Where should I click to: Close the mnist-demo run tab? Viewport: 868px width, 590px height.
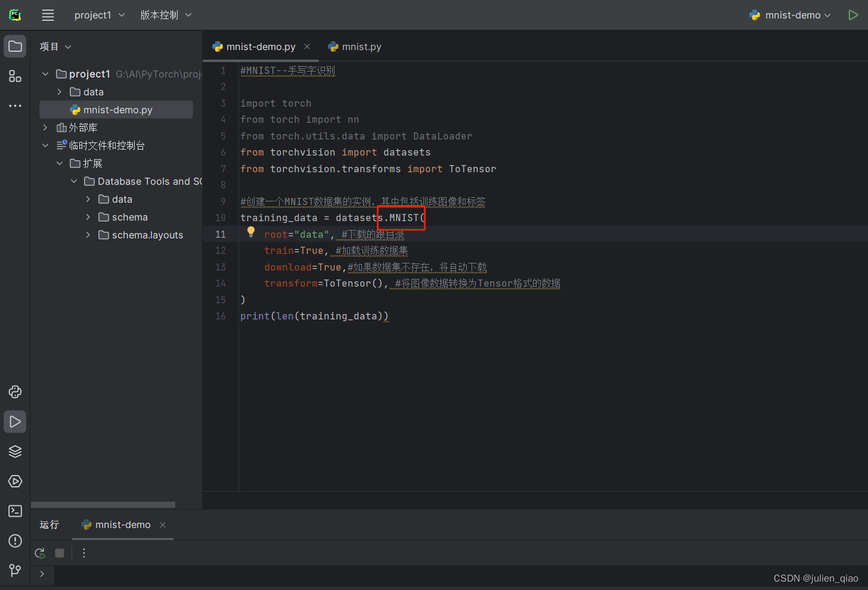(x=163, y=525)
